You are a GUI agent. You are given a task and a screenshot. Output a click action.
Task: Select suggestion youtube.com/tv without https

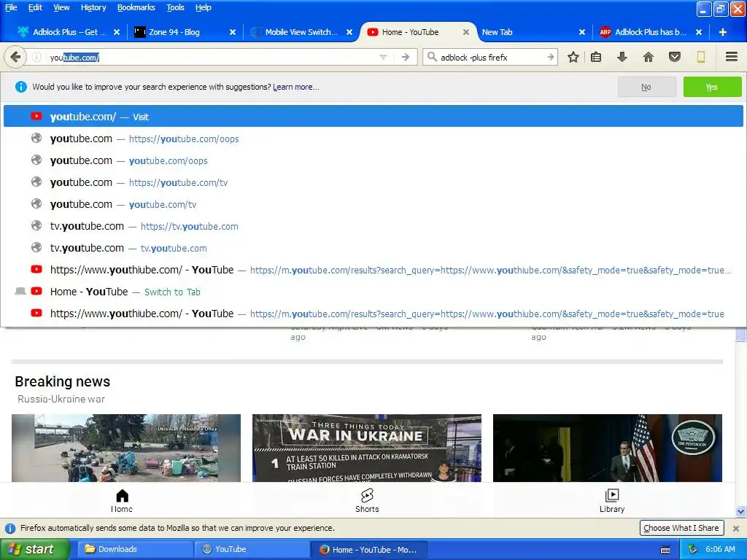tap(373, 204)
